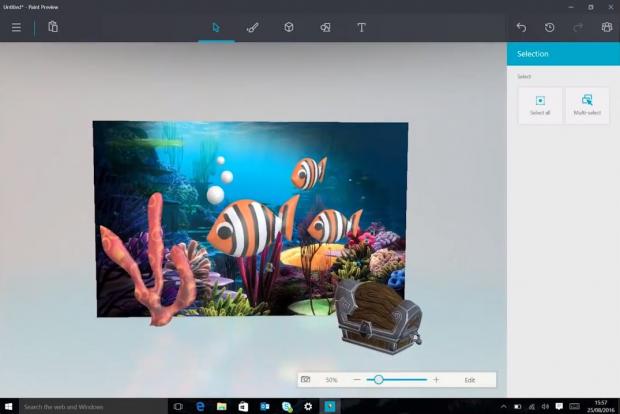Click the Paste clipboard icon
The height and width of the screenshot is (414, 620).
coord(53,27)
